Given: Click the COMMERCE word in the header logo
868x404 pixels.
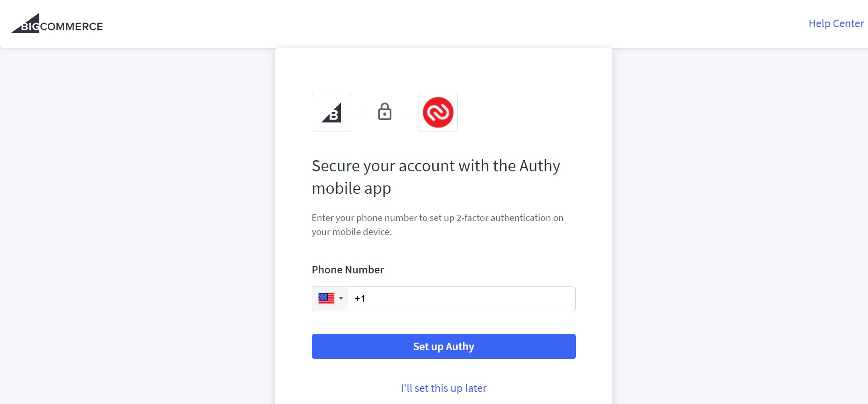Looking at the screenshot, I should [72, 27].
